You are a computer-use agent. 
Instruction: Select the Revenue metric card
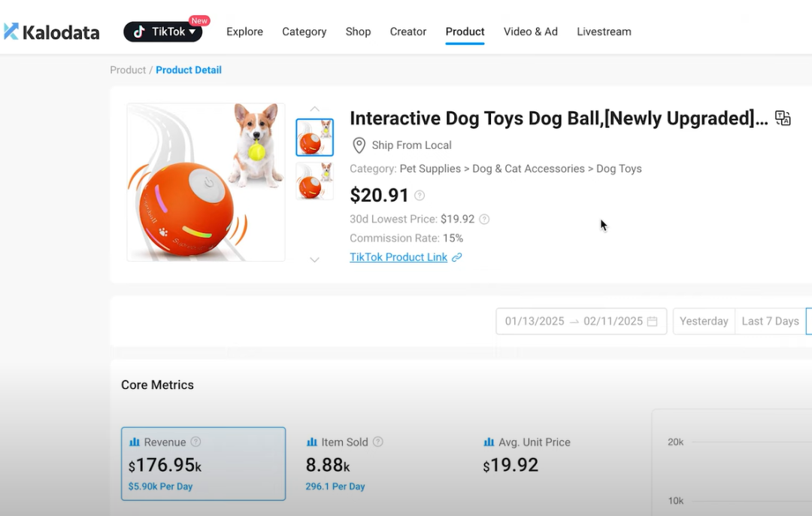click(203, 463)
